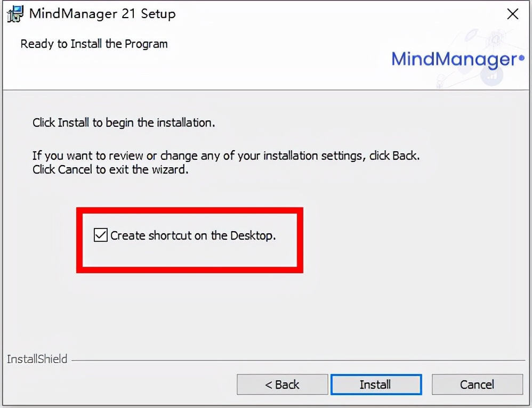Click the 'Create shortcut on the Desktop' label text
This screenshot has height=408, width=532.
coord(193,235)
